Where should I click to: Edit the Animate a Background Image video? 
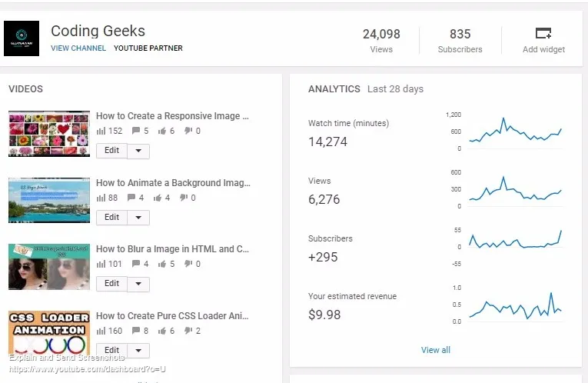(x=111, y=218)
